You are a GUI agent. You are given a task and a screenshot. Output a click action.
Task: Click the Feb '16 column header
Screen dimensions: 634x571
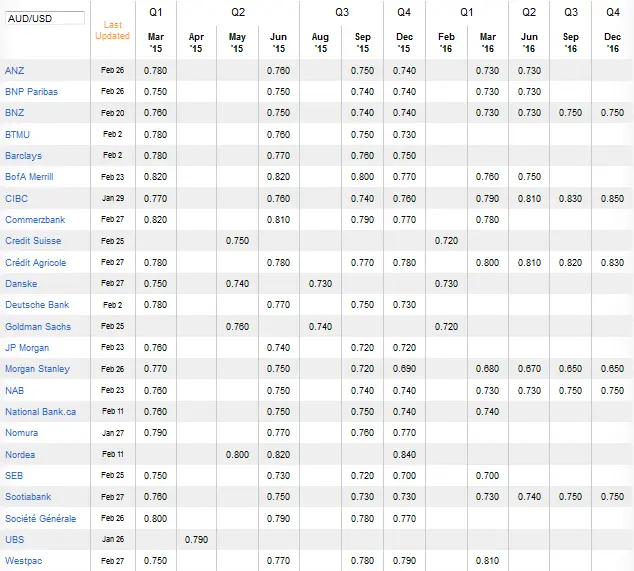point(446,43)
